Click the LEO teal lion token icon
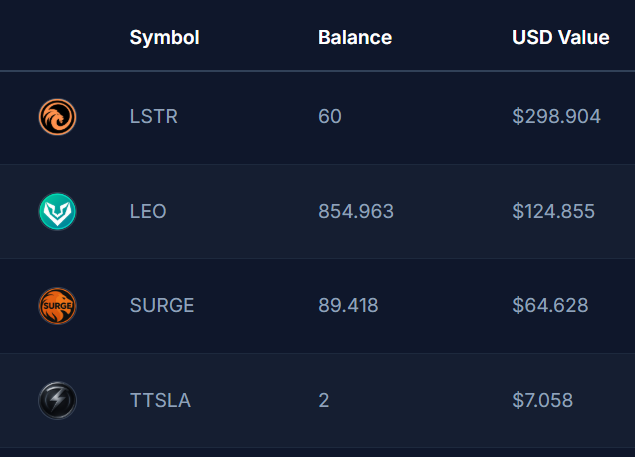 [x=57, y=211]
